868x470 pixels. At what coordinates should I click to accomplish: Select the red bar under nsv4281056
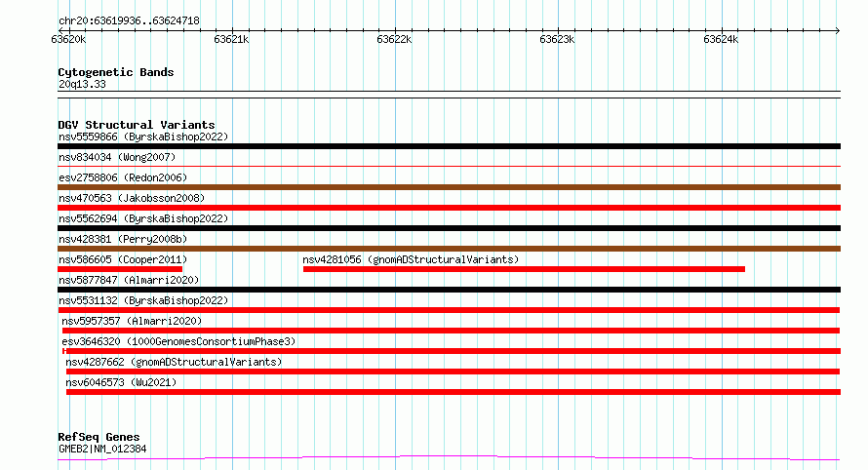click(x=524, y=269)
